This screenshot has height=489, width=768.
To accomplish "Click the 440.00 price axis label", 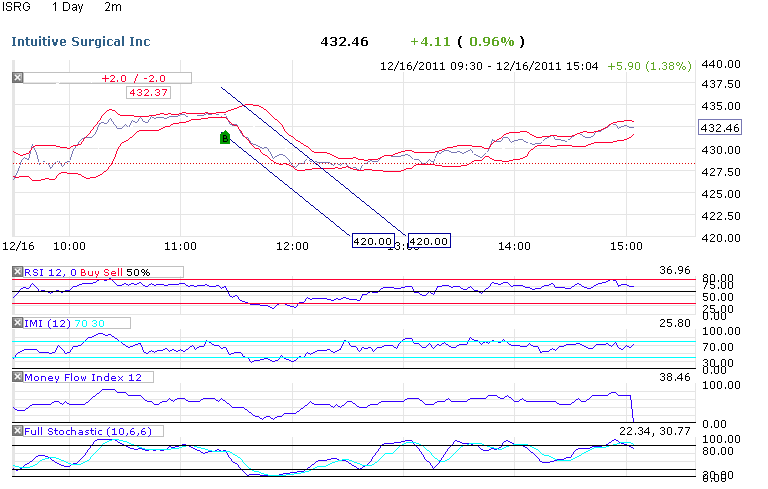I will coord(721,64).
